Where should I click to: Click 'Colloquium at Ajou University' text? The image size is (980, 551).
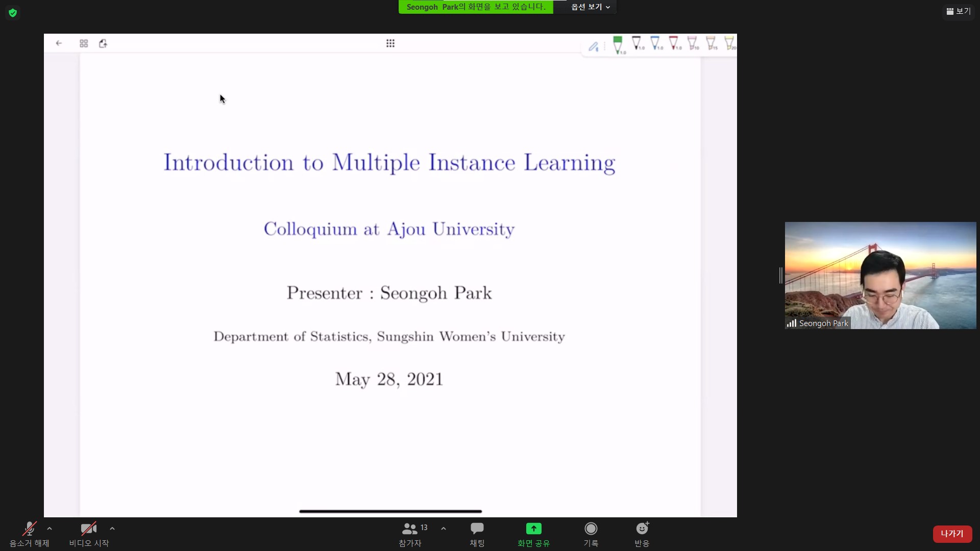(389, 229)
